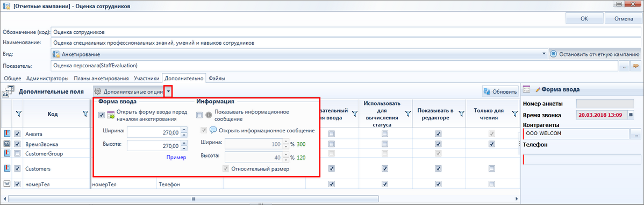This screenshot has width=644, height=205.
Task: Click the Пример link
Action: (x=176, y=157)
